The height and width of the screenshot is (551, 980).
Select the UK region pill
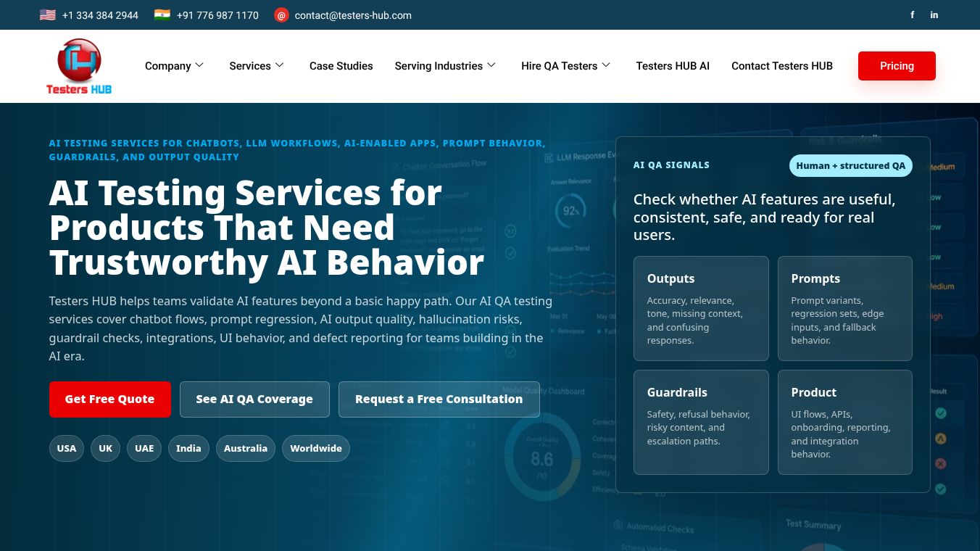106,448
